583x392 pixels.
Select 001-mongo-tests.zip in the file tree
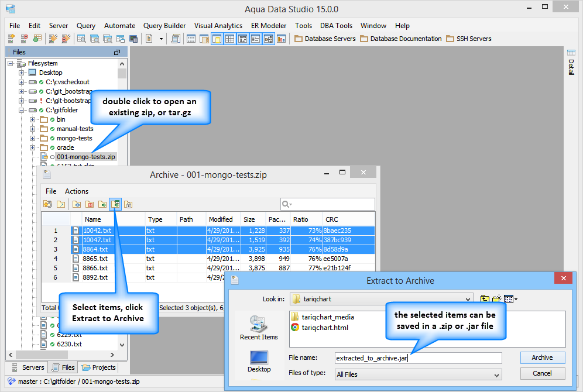(86, 157)
